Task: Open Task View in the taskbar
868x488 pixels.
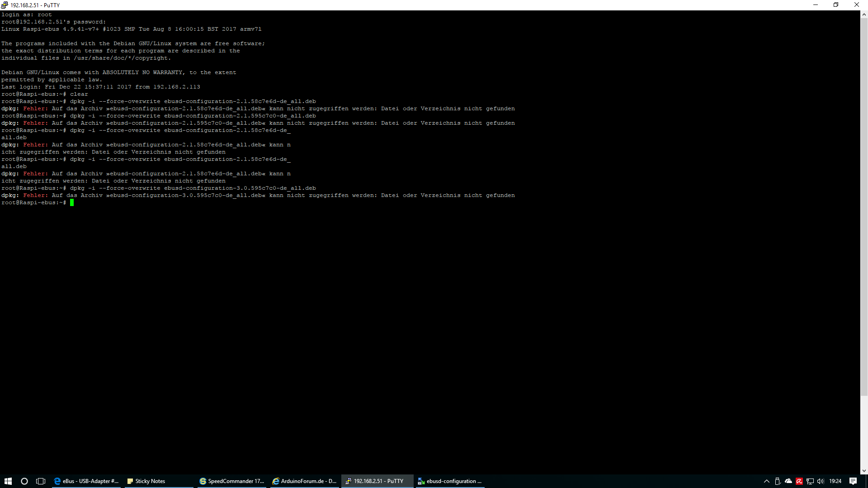Action: point(41,481)
